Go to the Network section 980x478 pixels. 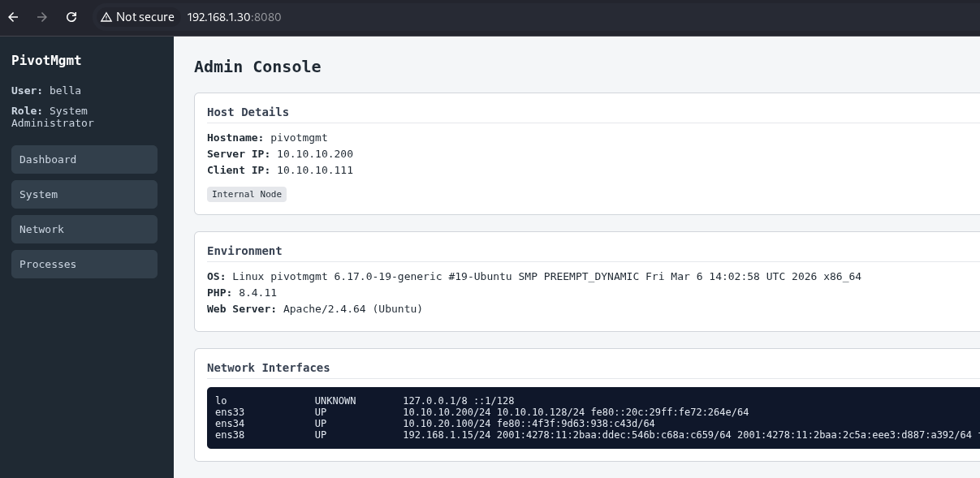[84, 229]
